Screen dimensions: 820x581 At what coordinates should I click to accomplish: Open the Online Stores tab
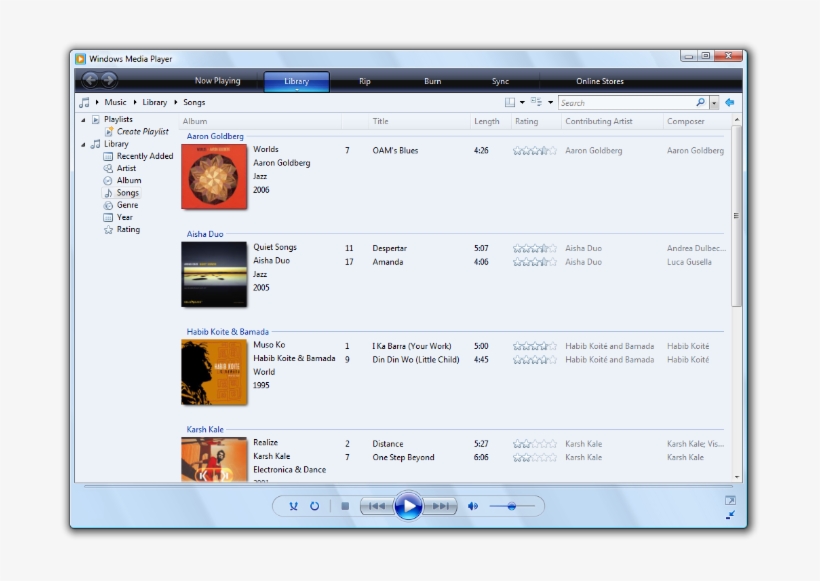(600, 81)
